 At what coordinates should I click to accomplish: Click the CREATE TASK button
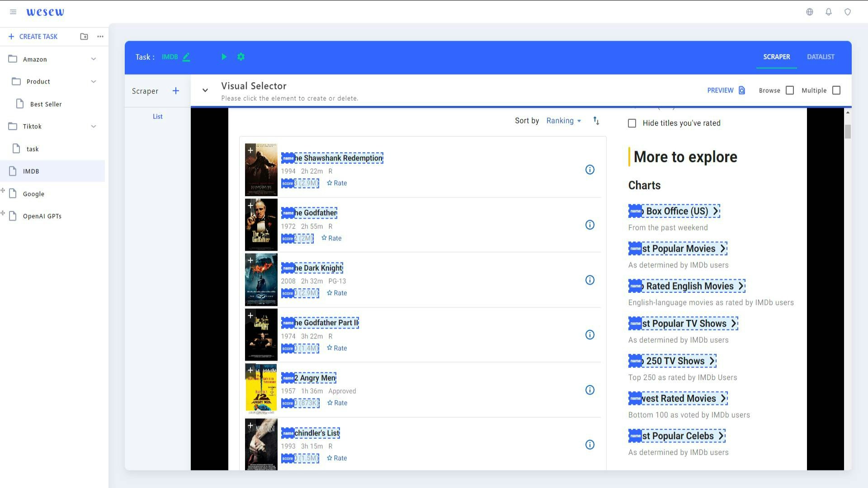point(33,37)
